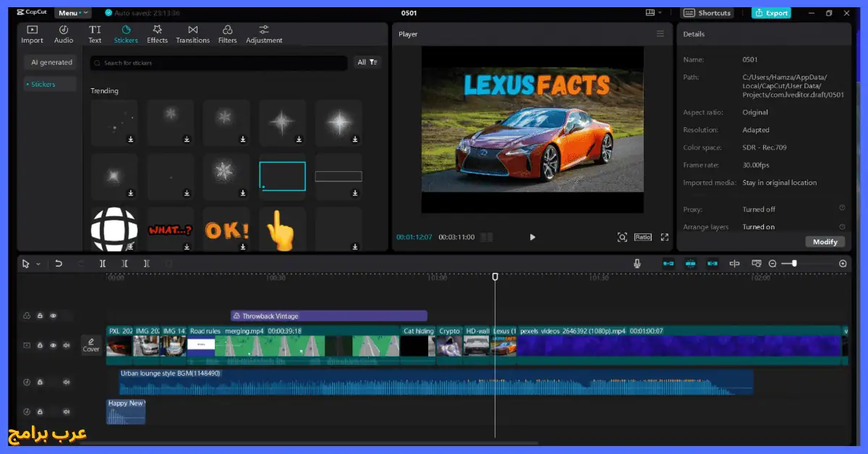Click the Modify button in Details
Viewport: 868px width, 454px height.
825,241
